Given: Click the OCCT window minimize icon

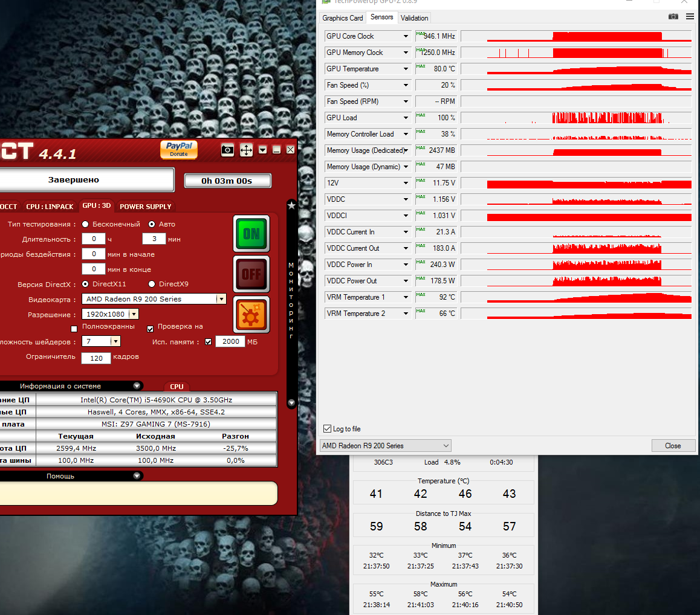Looking at the screenshot, I should tap(276, 150).
